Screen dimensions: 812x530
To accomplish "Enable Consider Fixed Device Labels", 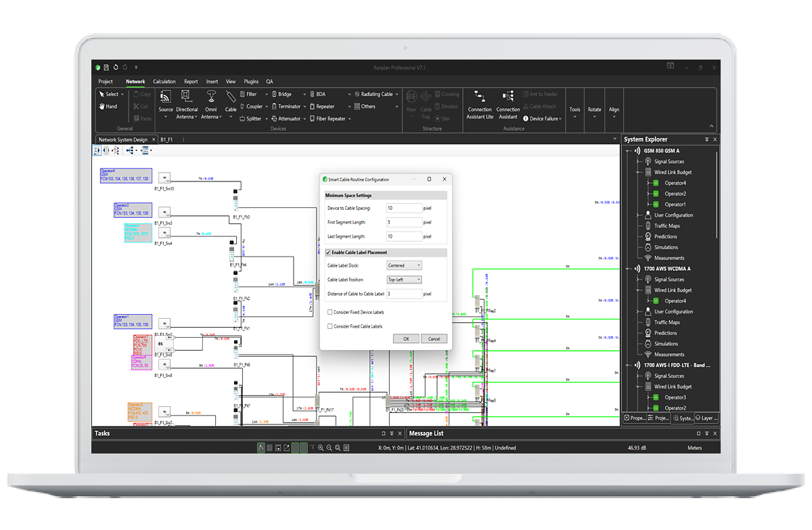I will coord(330,312).
